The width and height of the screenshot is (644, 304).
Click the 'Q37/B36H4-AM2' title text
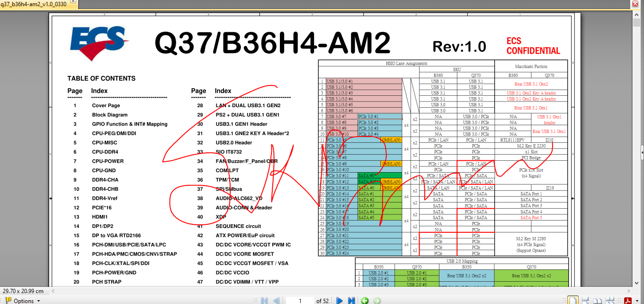pyautogui.click(x=272, y=42)
